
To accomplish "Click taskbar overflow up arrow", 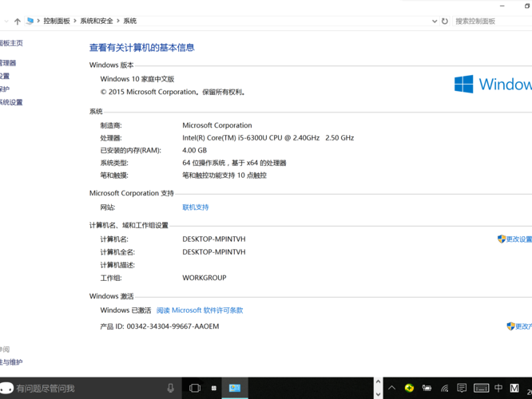I will 379,381.
